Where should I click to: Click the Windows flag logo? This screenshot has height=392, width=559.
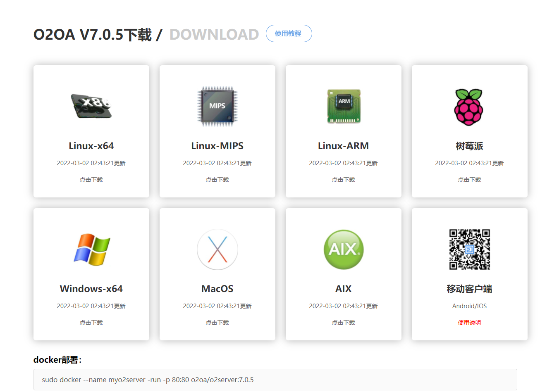tap(91, 249)
